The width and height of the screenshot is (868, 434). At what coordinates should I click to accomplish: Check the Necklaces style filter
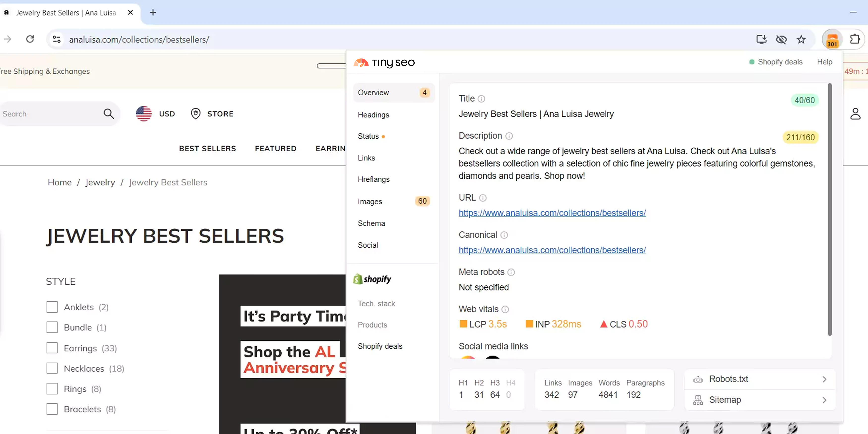pos(52,368)
